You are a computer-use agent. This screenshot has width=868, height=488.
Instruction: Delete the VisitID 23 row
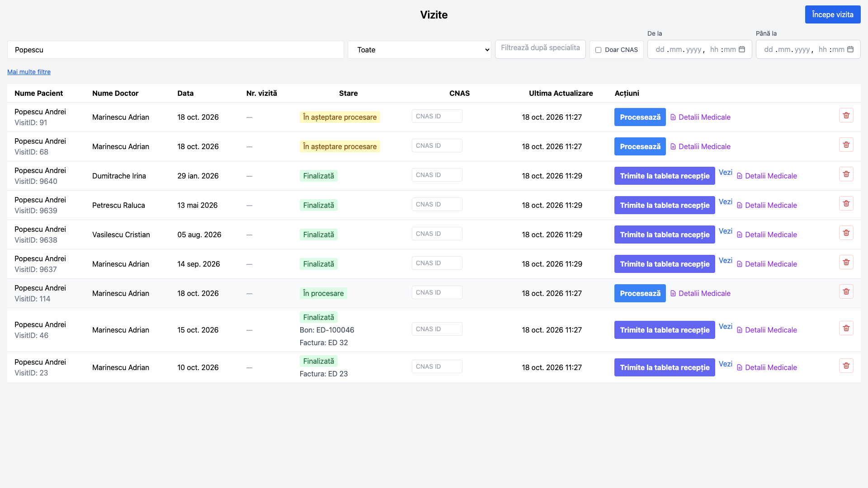[x=846, y=366]
